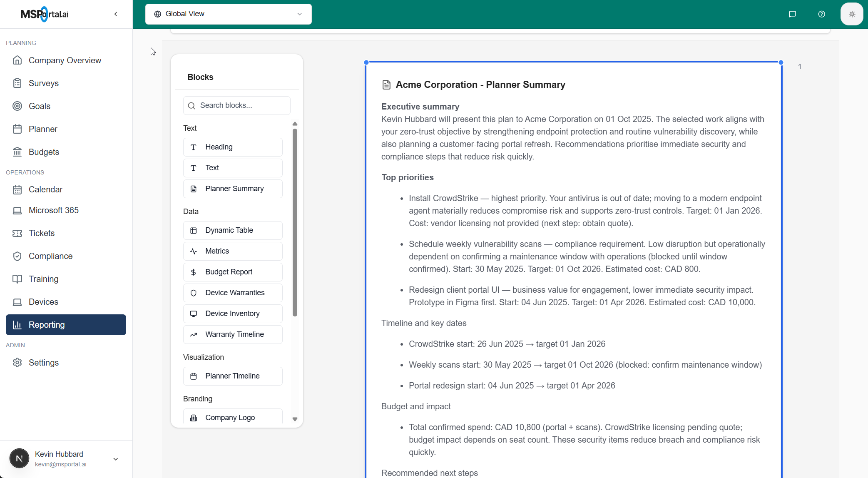Open the Global View dropdown
This screenshot has width=868, height=478.
point(228,14)
